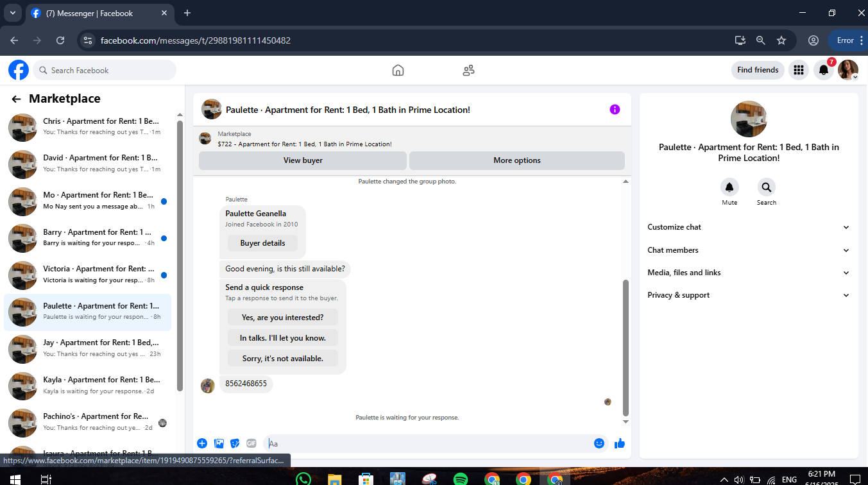Expand Chat members section
The height and width of the screenshot is (485, 868).
pyautogui.click(x=749, y=250)
